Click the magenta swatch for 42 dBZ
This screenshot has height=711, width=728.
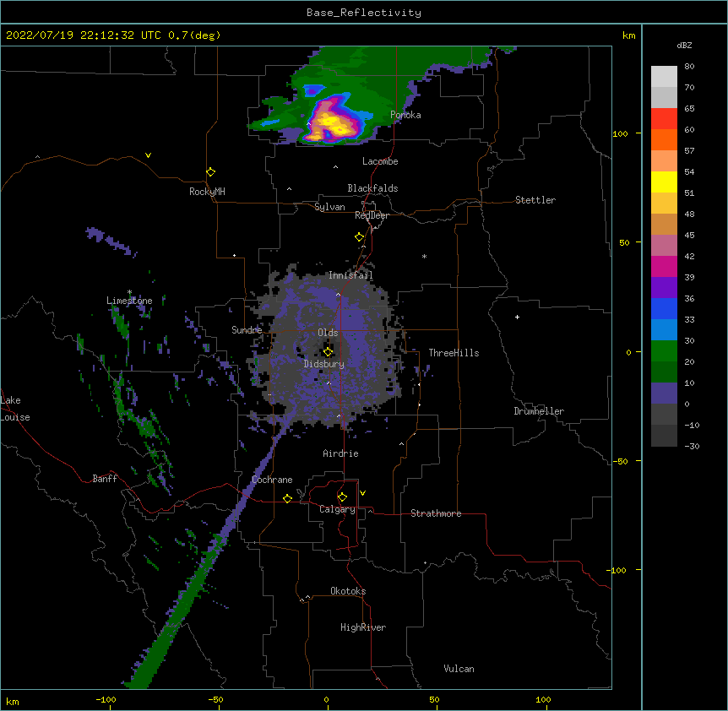[664, 266]
